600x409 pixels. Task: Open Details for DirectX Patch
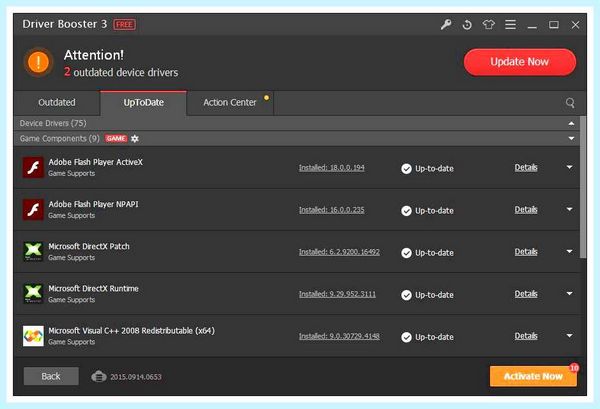pyautogui.click(x=526, y=252)
